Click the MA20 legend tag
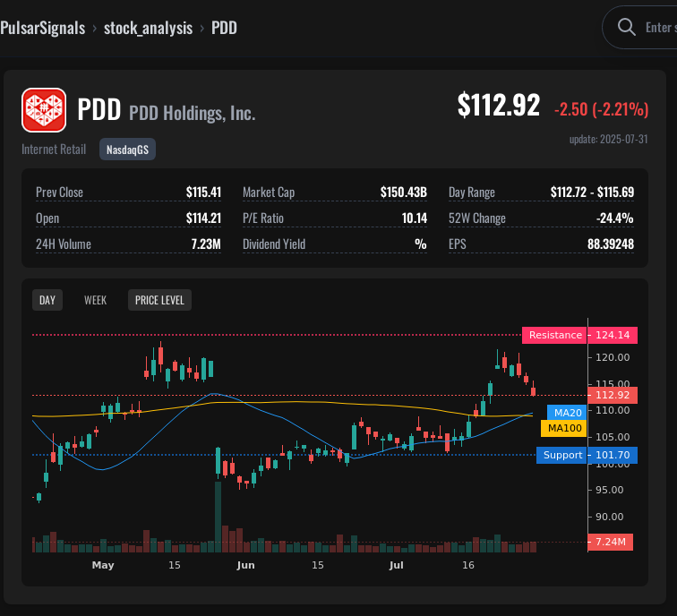 [x=568, y=413]
